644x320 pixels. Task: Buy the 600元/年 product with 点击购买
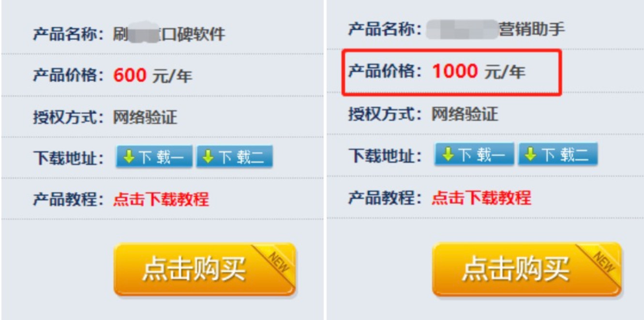click(x=205, y=269)
